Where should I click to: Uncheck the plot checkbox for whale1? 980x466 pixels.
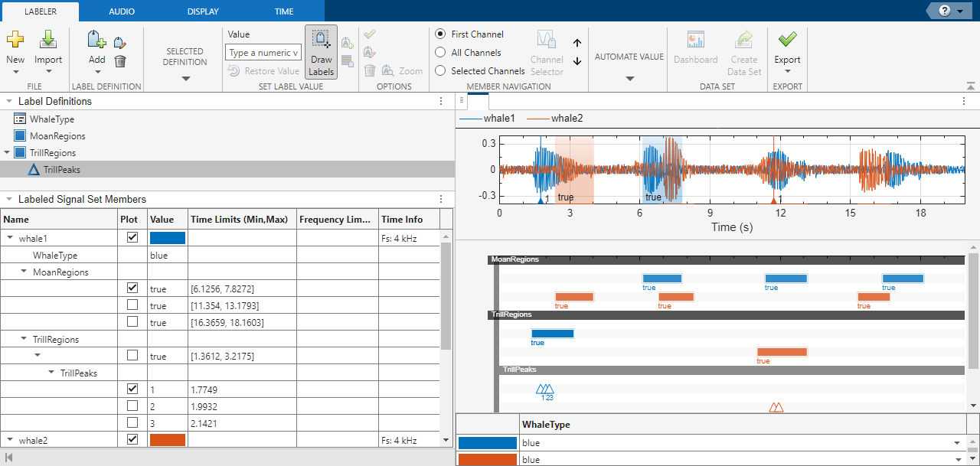[132, 238]
